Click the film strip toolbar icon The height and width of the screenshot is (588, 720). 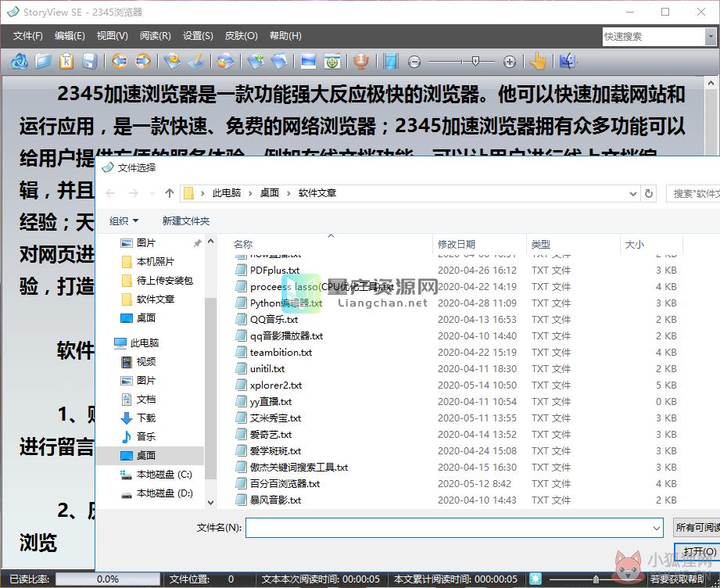[391, 61]
